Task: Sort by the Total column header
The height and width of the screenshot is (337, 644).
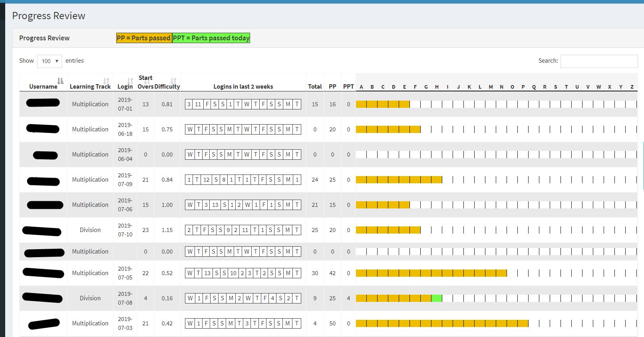Action: tap(315, 87)
